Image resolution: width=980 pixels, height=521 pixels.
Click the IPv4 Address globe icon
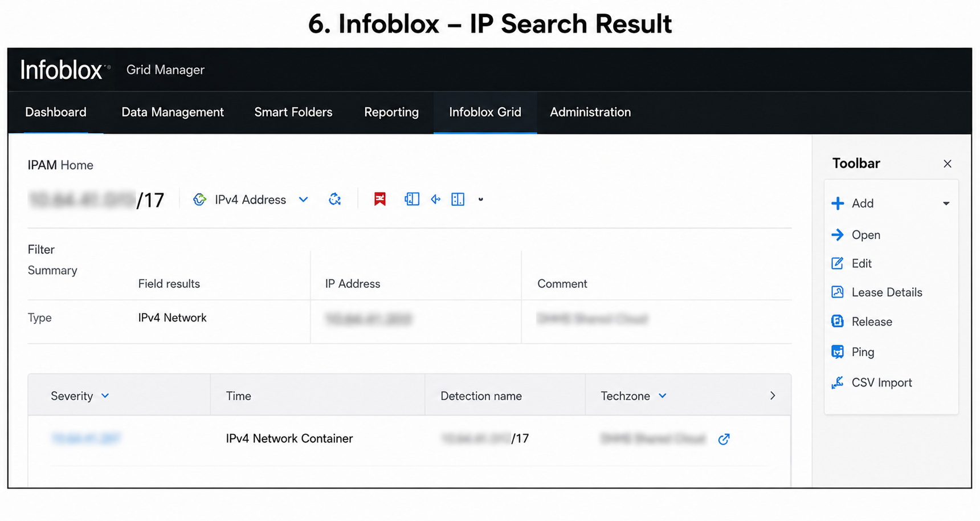tap(199, 200)
